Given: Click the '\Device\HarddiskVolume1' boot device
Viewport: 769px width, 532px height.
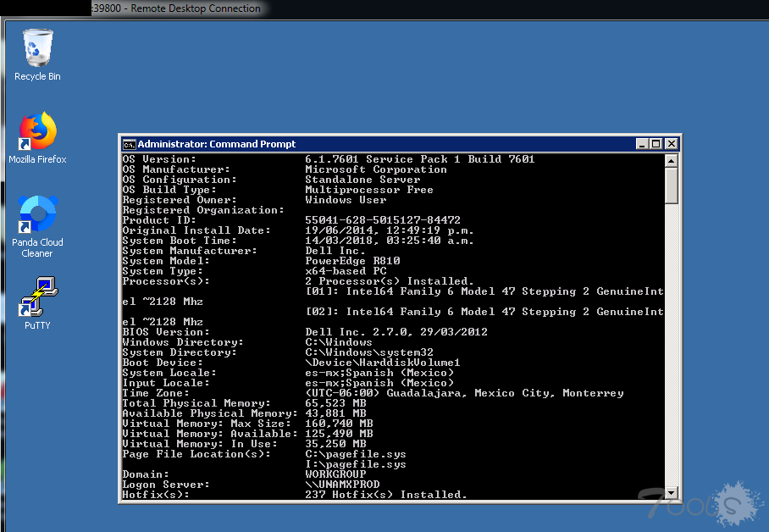Looking at the screenshot, I should (x=383, y=363).
